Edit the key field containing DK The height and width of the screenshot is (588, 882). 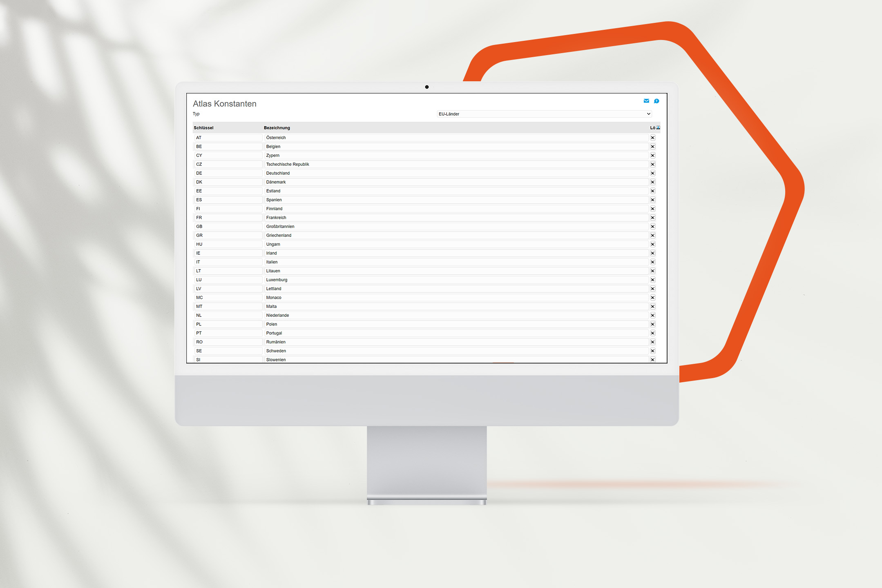click(x=228, y=182)
